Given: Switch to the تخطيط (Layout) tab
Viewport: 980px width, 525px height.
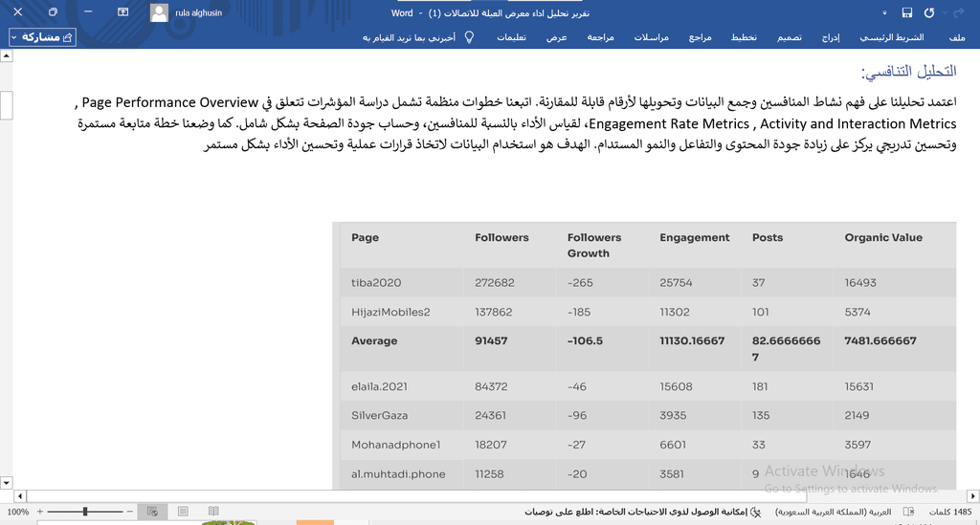Looking at the screenshot, I should pos(744,37).
